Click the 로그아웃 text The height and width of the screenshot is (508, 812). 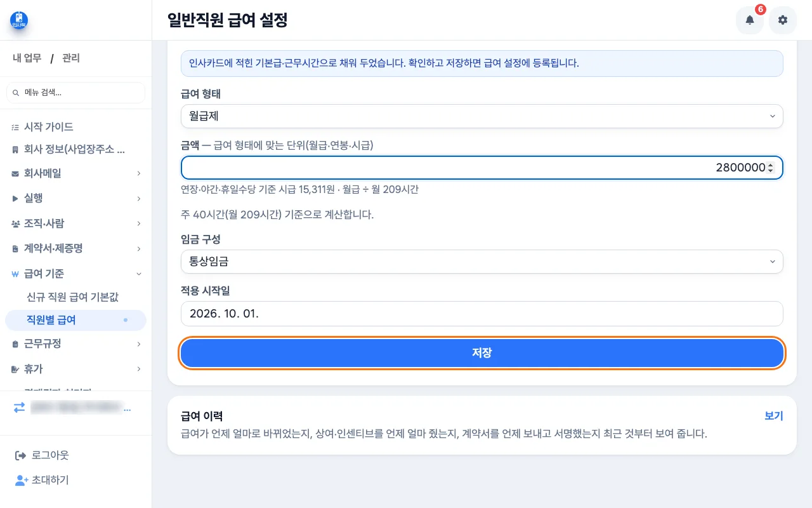pyautogui.click(x=50, y=455)
